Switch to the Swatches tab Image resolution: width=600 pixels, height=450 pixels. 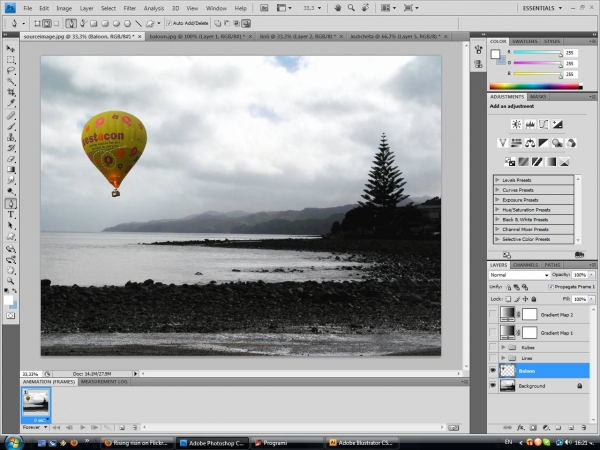(x=525, y=41)
